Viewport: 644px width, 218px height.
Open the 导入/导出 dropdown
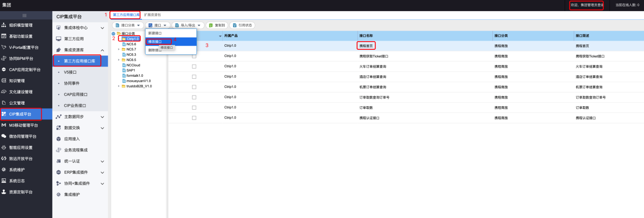pyautogui.click(x=189, y=25)
